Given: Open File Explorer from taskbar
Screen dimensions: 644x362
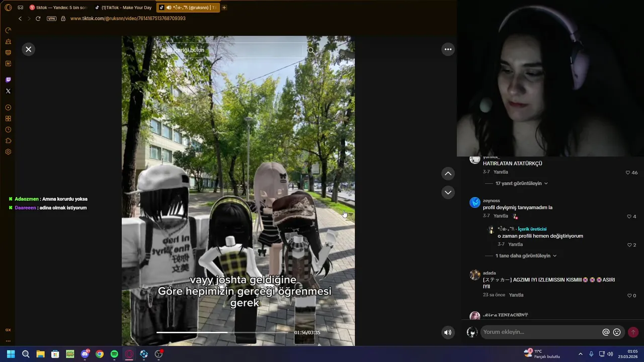Looking at the screenshot, I should pos(40,354).
